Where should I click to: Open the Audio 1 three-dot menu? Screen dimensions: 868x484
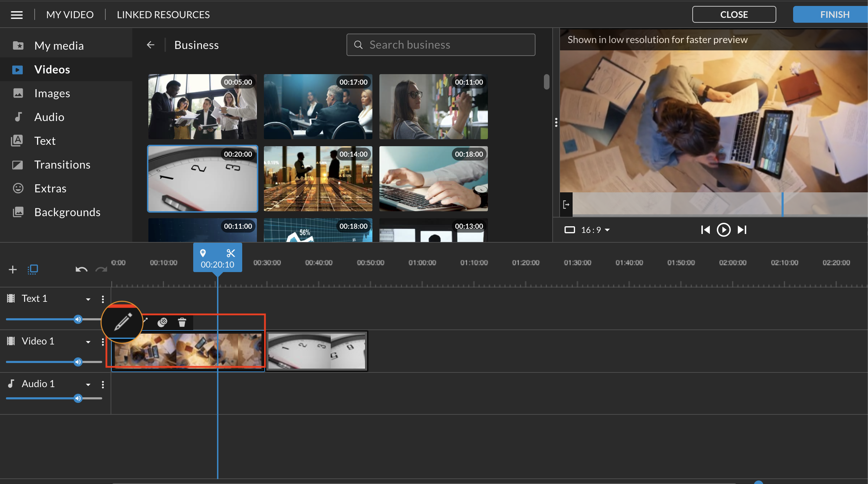pos(103,384)
